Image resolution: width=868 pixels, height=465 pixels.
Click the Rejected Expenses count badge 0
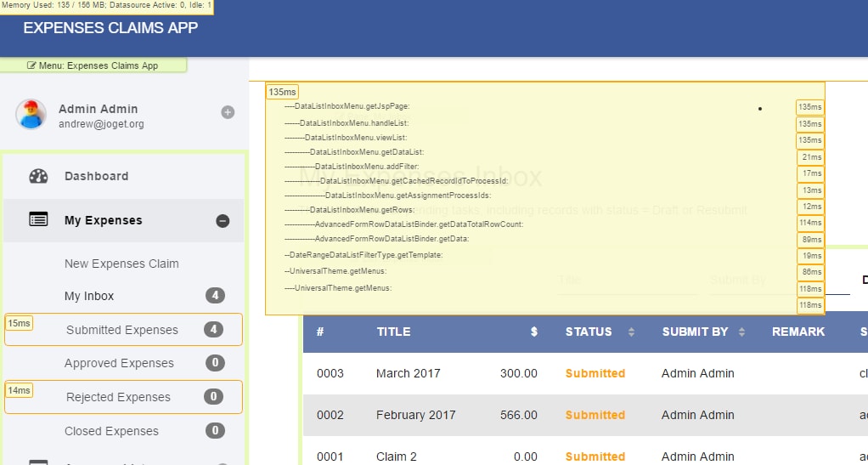tap(213, 396)
